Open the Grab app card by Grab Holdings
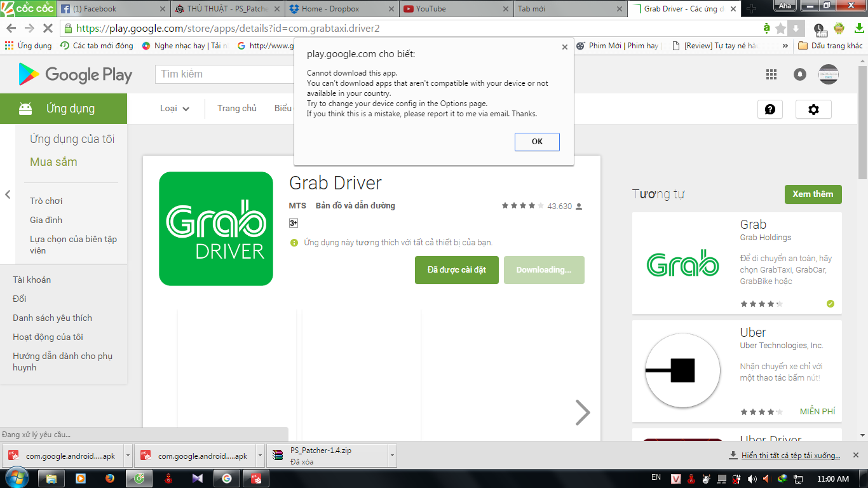This screenshot has width=868, height=488. click(x=737, y=263)
